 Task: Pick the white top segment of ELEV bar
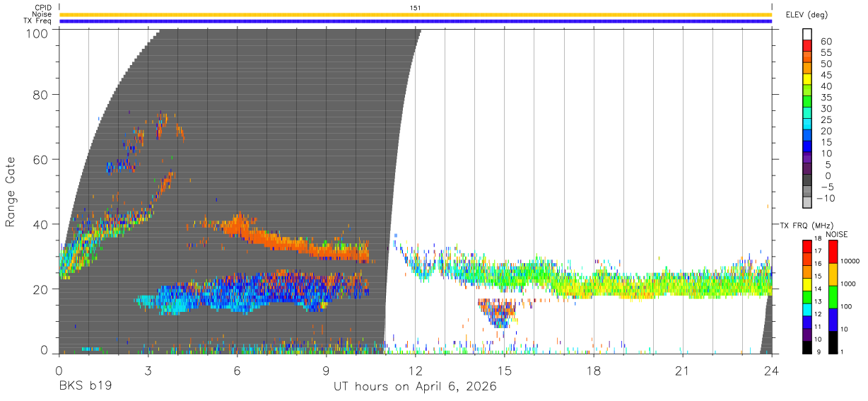tap(807, 35)
